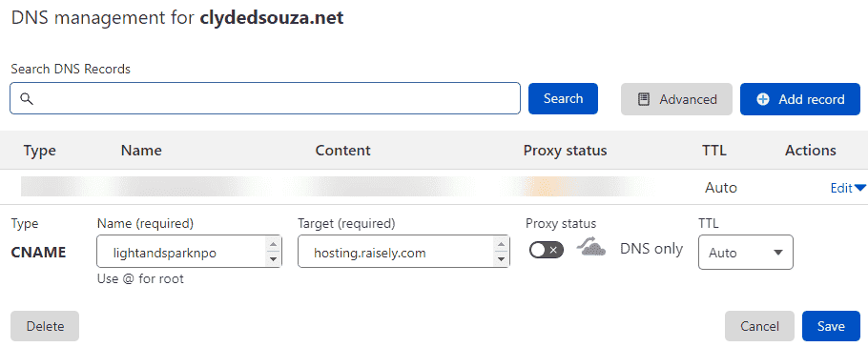Viewport: 868px width, 347px height.
Task: Expand the Edit actions menu for record
Action: tap(848, 188)
